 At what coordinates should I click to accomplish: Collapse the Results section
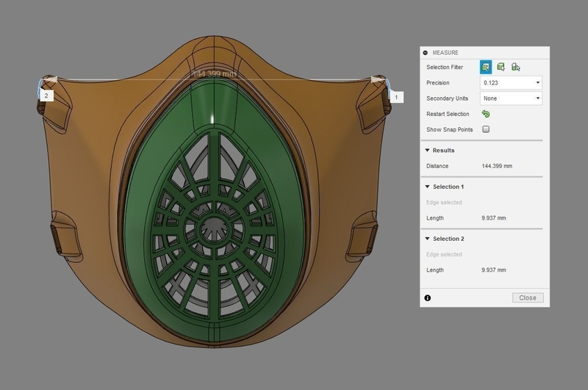[x=428, y=151]
